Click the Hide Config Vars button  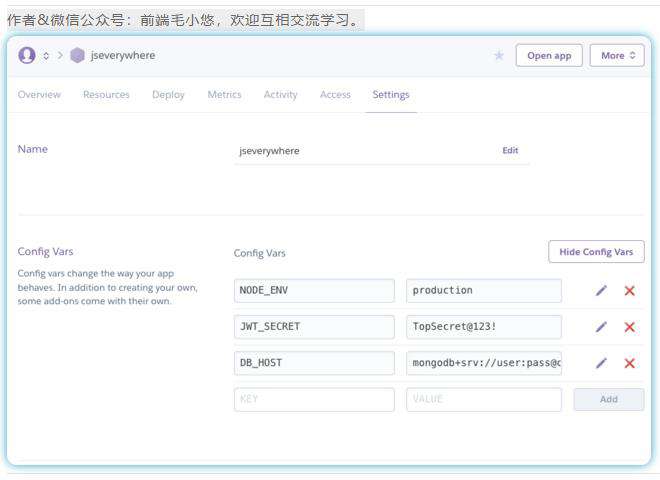pyautogui.click(x=596, y=252)
